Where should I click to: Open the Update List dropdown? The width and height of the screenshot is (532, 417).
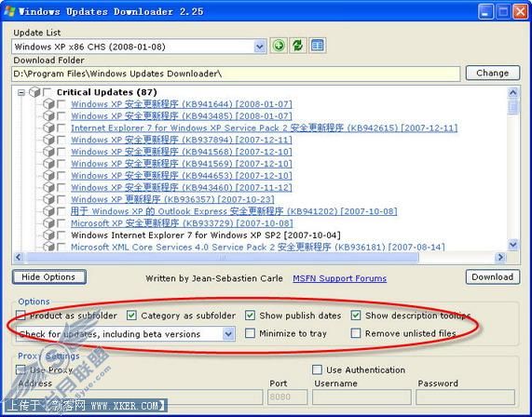(260, 47)
